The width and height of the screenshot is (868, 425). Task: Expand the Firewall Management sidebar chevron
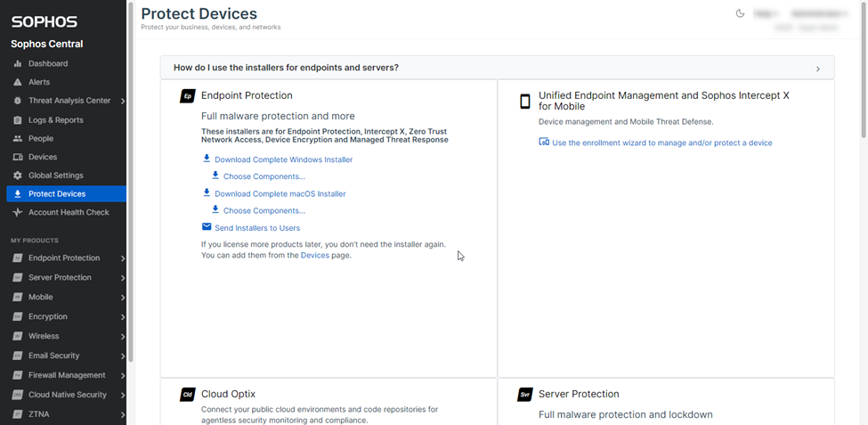coord(122,375)
